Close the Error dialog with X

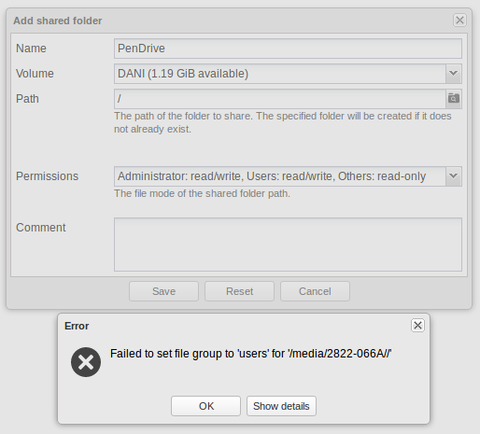(418, 325)
